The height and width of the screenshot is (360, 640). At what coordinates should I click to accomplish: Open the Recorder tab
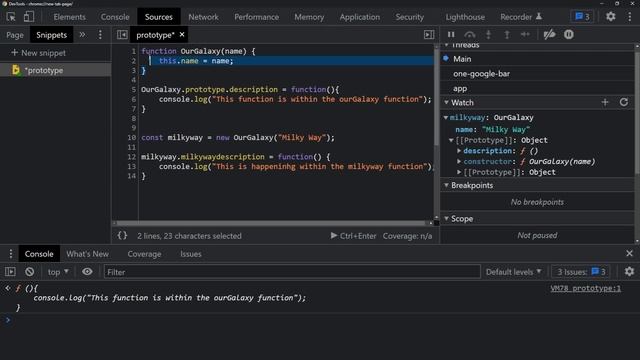pyautogui.click(x=521, y=17)
